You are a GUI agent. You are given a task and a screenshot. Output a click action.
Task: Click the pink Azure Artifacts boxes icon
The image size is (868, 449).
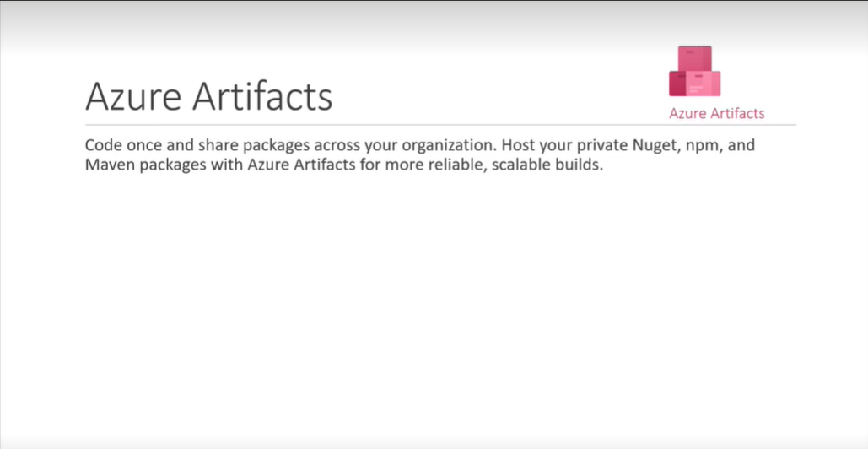click(695, 72)
